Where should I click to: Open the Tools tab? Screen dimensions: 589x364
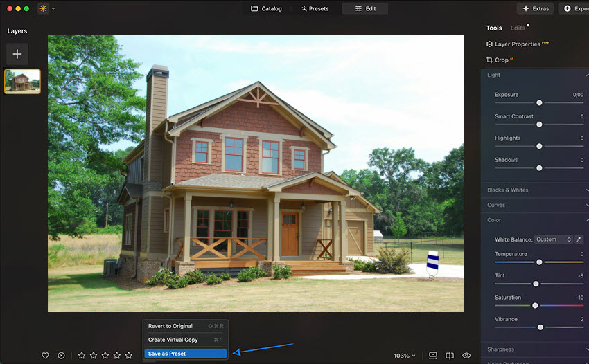click(x=494, y=28)
